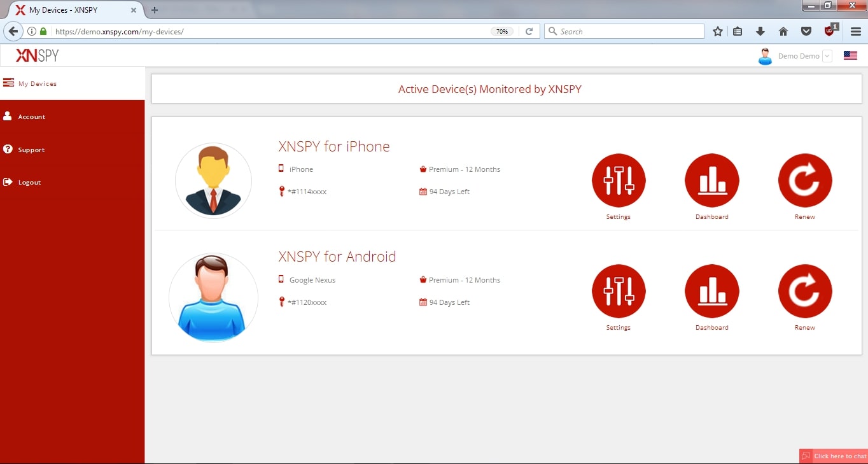Image resolution: width=868 pixels, height=464 pixels.
Task: Click 94 Days Left for Android device
Action: 449,302
